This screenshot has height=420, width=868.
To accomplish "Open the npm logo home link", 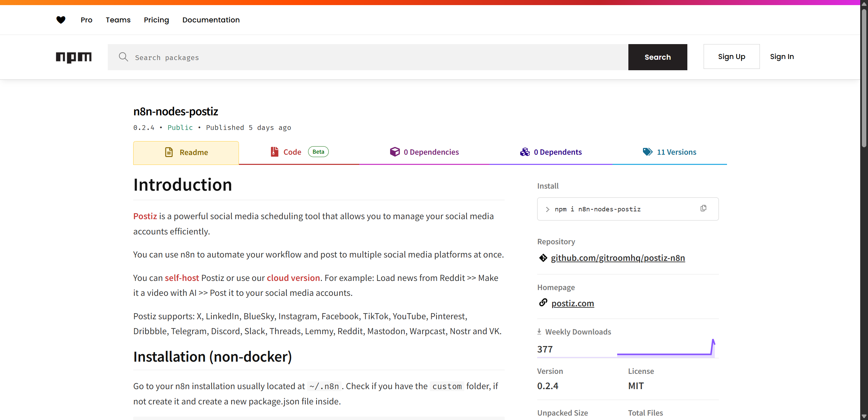I will (74, 57).
